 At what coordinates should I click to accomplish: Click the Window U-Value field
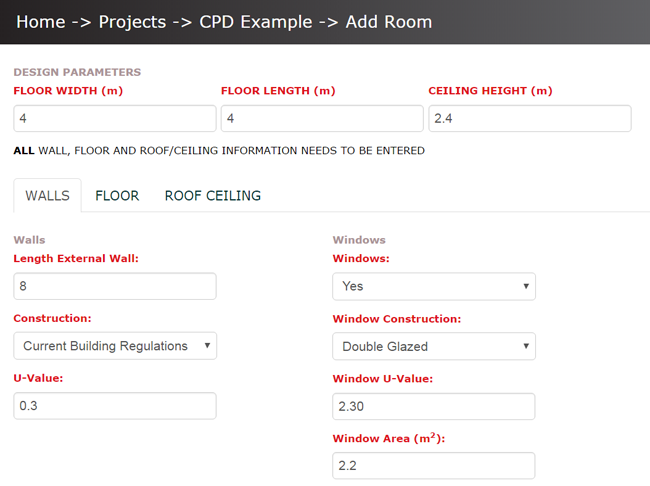[x=434, y=406]
